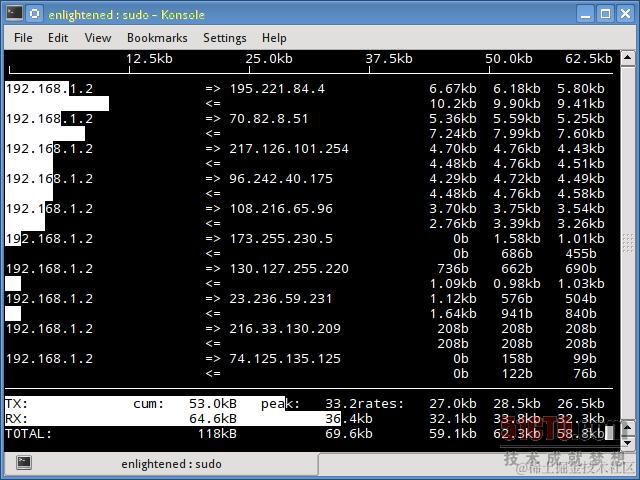Image resolution: width=640 pixels, height=480 pixels.
Task: Open the Help menu
Action: 274,38
